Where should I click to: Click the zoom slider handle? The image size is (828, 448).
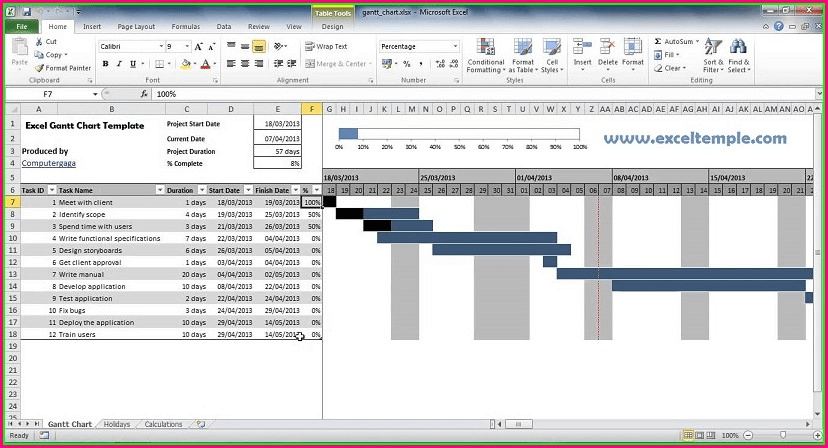[783, 435]
